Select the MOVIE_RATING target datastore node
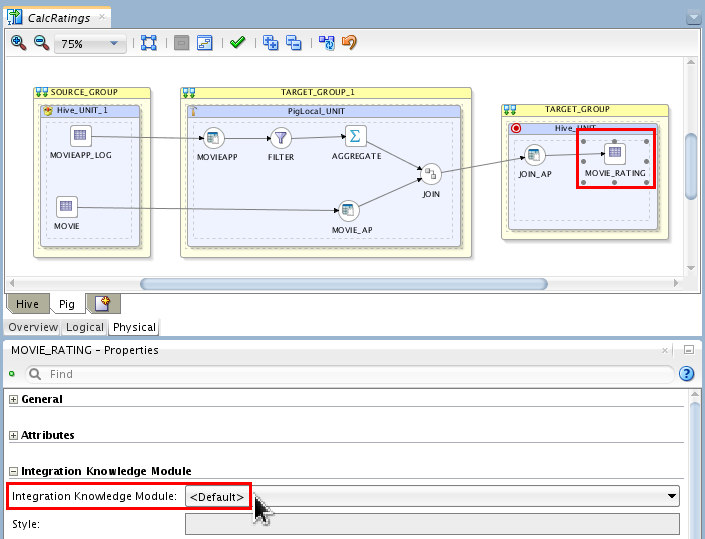The width and height of the screenshot is (705, 539). [615, 153]
